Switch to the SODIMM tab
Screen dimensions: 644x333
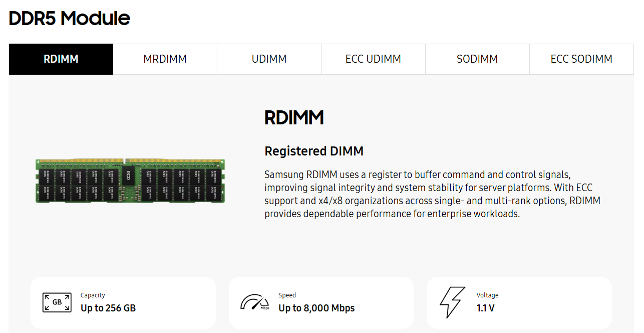click(x=477, y=59)
